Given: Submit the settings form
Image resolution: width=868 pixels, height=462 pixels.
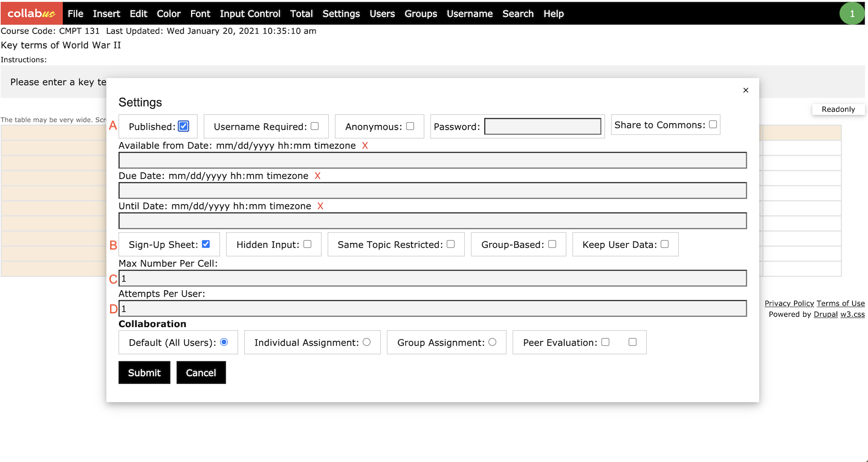Looking at the screenshot, I should click(144, 373).
